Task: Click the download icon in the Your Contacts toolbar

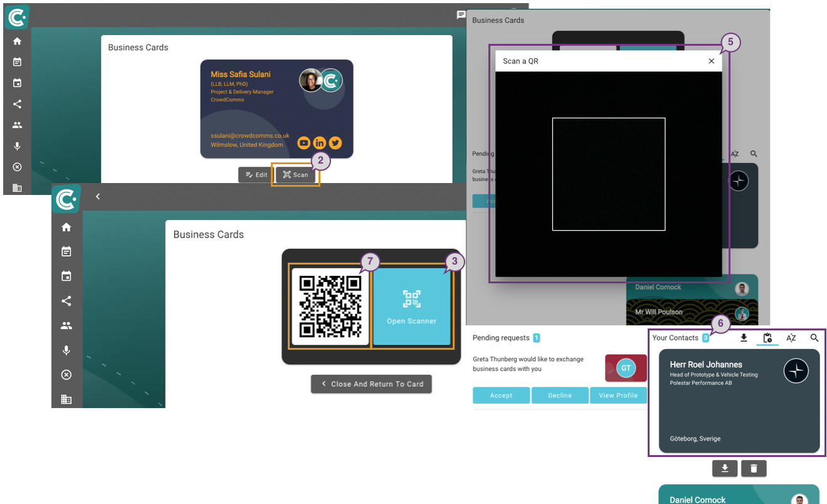Action: (744, 338)
